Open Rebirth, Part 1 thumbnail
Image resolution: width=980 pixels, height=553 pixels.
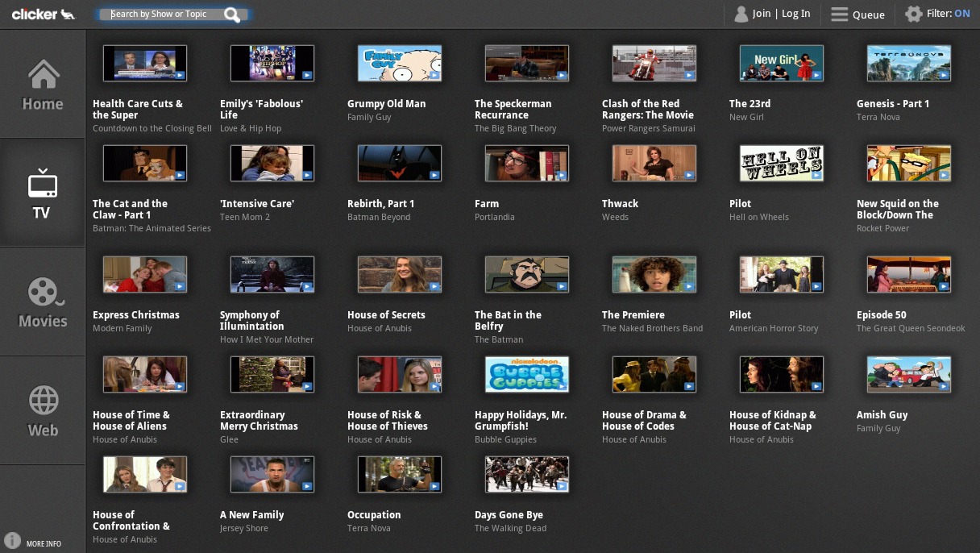click(400, 164)
